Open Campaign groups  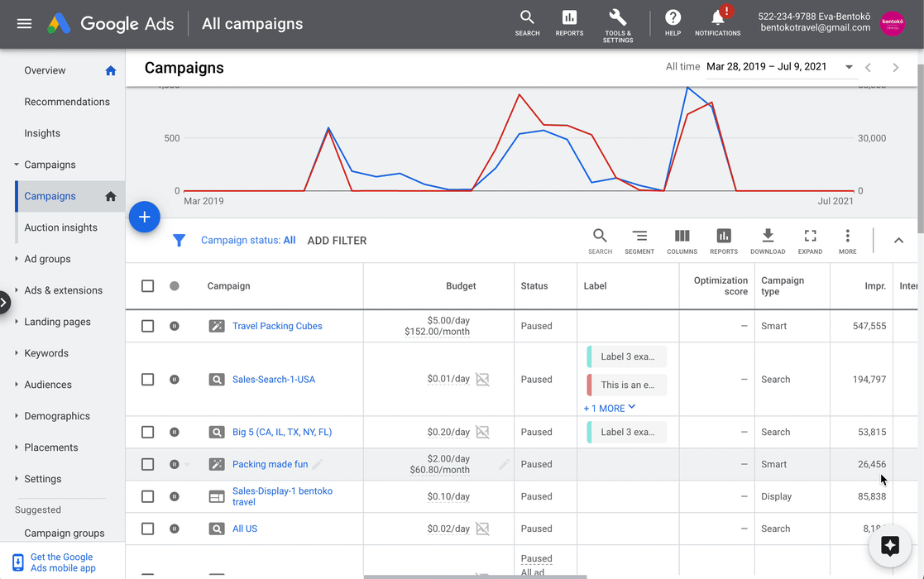(x=65, y=533)
